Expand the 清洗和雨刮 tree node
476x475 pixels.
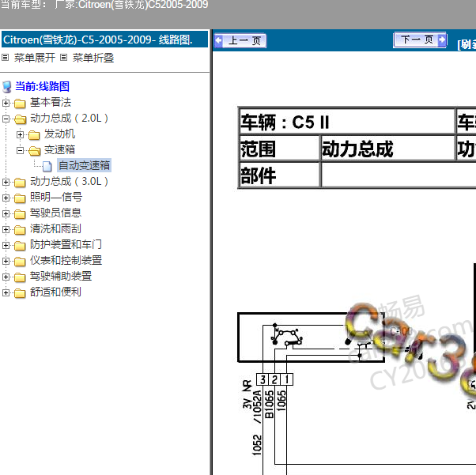(x=6, y=229)
